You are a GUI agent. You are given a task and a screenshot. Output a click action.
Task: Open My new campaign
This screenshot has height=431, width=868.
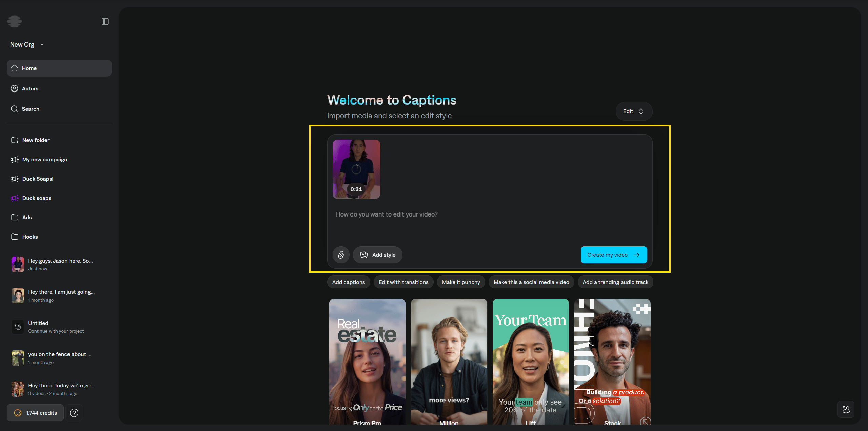click(59, 159)
